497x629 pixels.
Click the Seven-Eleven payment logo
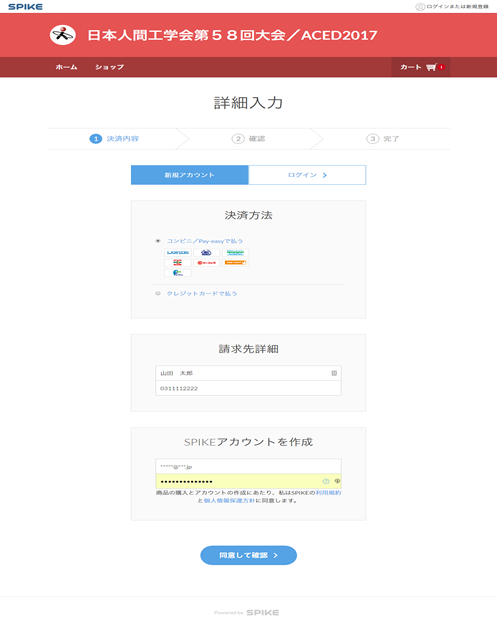point(178,262)
